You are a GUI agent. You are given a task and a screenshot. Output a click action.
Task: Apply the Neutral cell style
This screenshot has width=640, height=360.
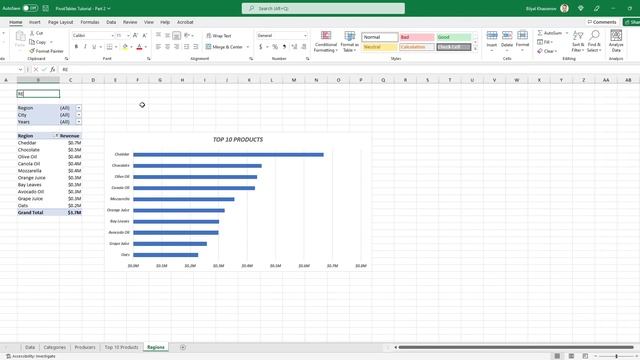coord(380,47)
